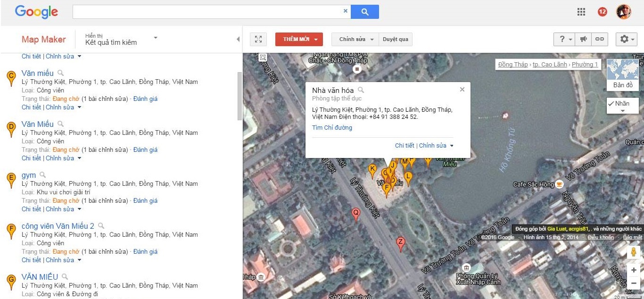The image size is (644, 299).
Task: Select map marker Z
Action: coord(400,243)
